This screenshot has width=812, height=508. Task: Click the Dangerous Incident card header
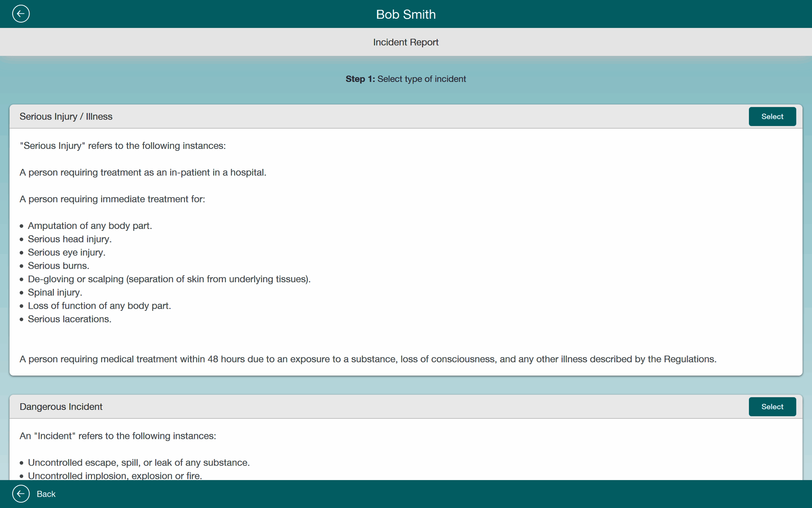[x=61, y=406]
